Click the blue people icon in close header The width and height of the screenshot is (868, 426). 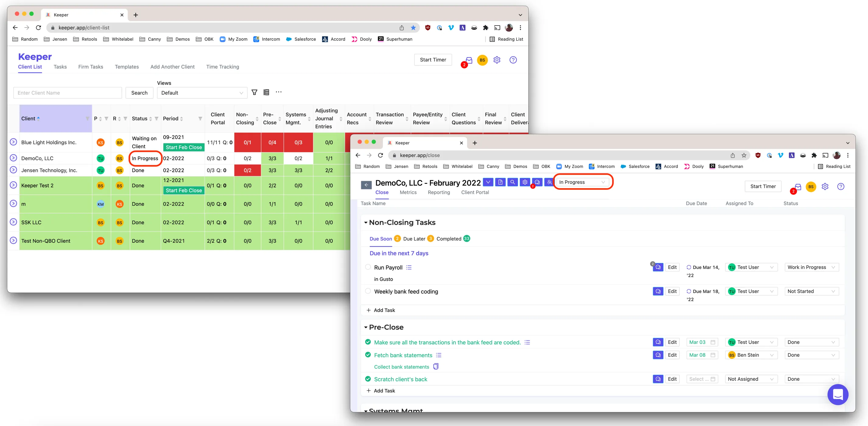point(549,182)
